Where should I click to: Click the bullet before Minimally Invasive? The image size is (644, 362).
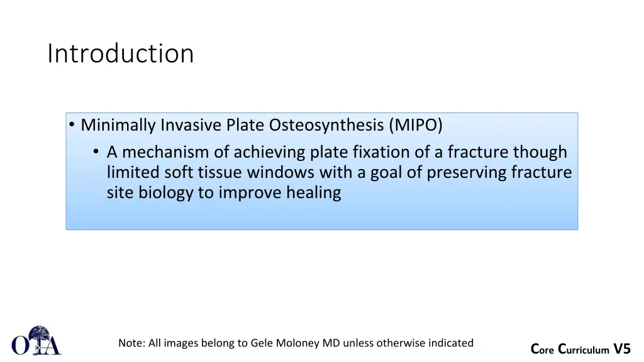73,126
